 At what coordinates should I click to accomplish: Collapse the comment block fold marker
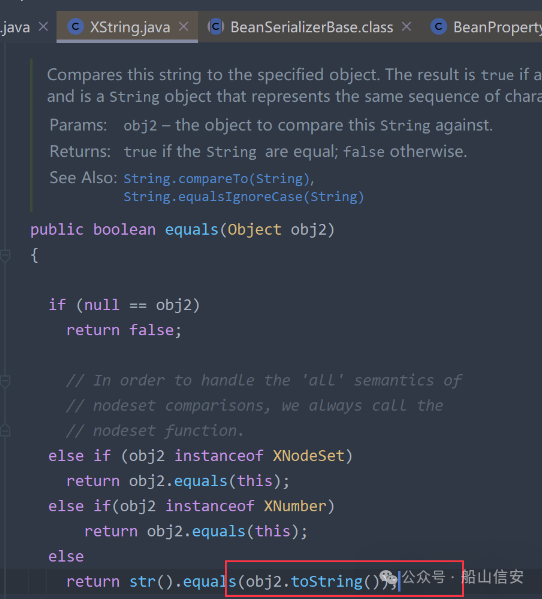click(x=5, y=381)
